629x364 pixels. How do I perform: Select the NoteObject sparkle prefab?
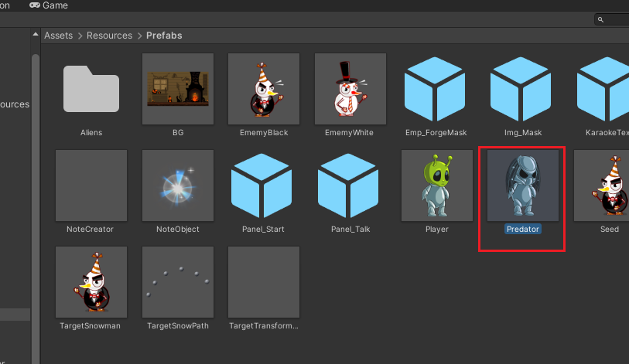[178, 185]
